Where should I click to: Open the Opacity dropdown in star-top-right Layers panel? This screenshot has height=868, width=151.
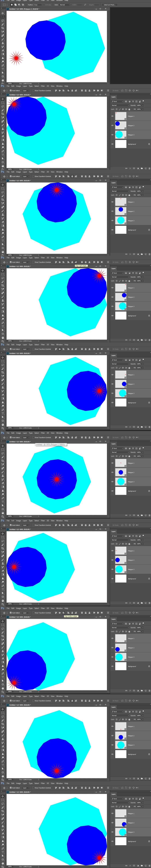(x=143, y=277)
